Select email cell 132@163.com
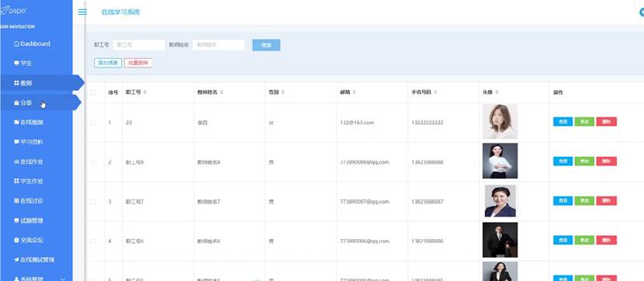644x281 pixels. [357, 123]
